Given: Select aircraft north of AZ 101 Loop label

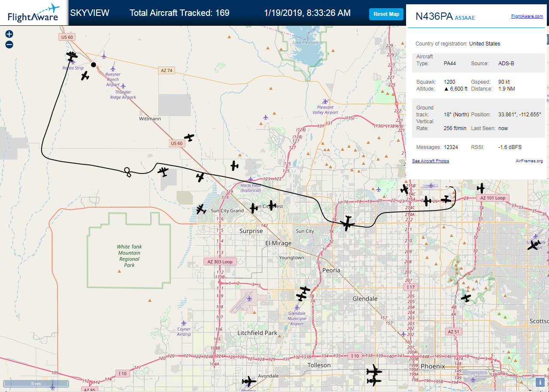Looking at the screenshot, I should tap(481, 188).
